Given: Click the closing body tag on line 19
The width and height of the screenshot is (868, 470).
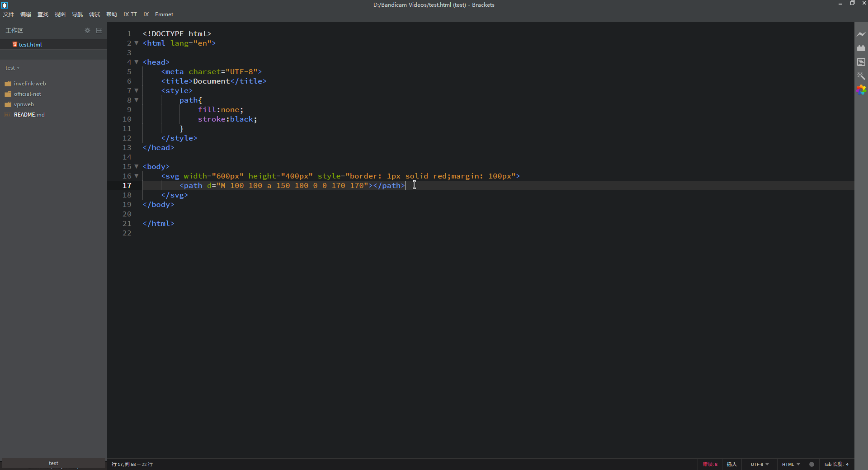Looking at the screenshot, I should tap(159, 204).
